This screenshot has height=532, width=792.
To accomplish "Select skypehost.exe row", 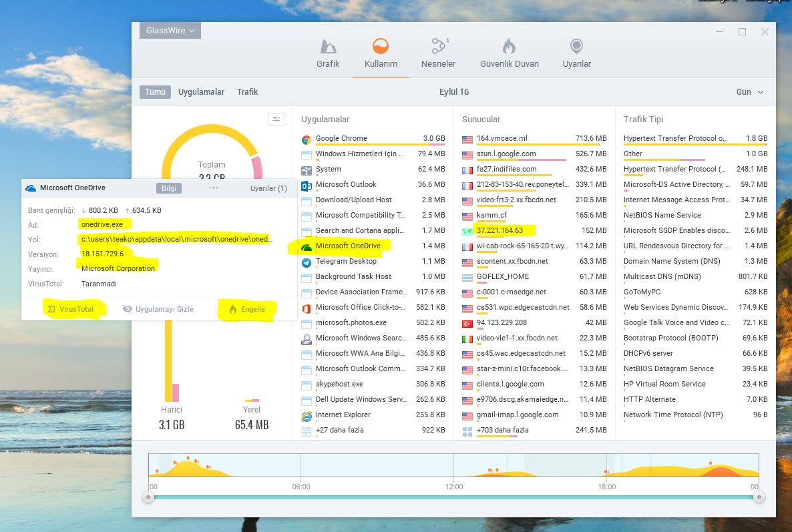I will [x=373, y=384].
